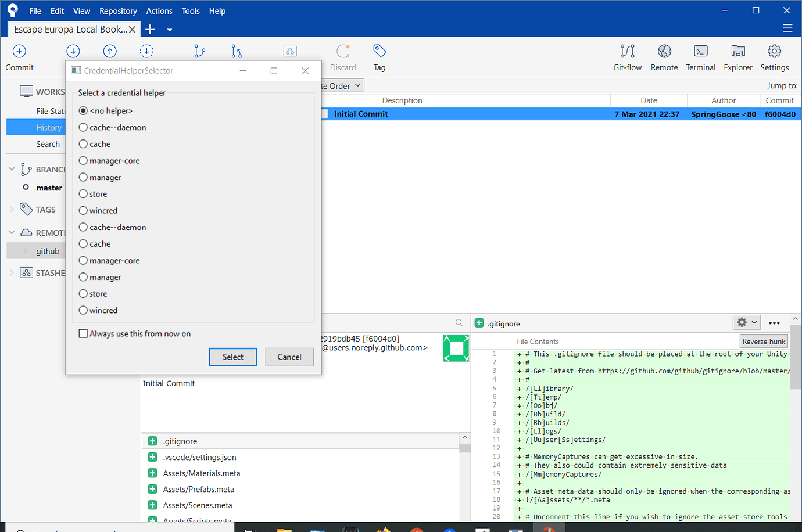Open the diff gear options dropdown
Image resolution: width=802 pixels, height=532 pixels.
click(x=747, y=322)
